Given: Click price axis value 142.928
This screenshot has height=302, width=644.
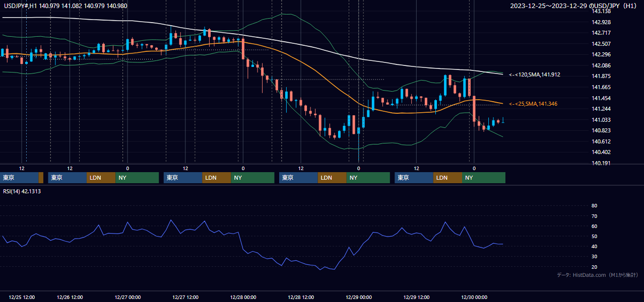Looking at the screenshot, I should coord(601,22).
